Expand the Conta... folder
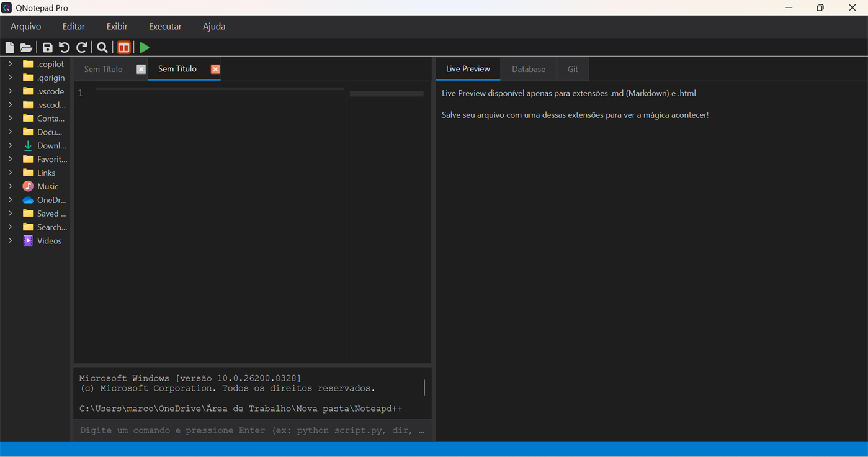The width and height of the screenshot is (868, 457). [x=10, y=118]
